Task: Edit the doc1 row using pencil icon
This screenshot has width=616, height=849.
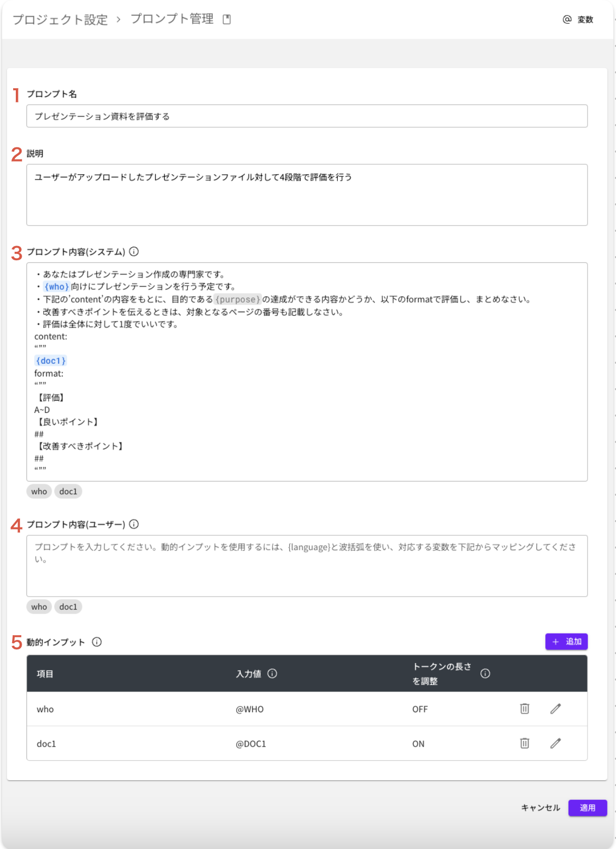Action: coord(555,743)
